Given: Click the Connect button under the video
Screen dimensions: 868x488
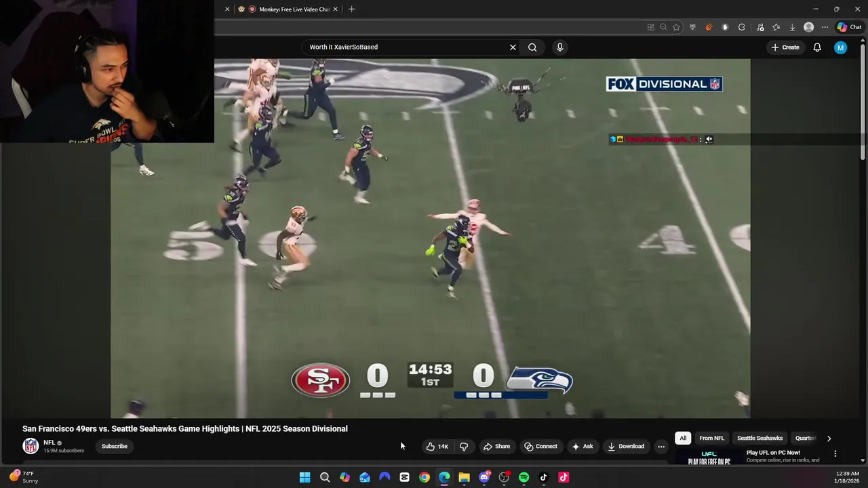Looking at the screenshot, I should tap(540, 447).
